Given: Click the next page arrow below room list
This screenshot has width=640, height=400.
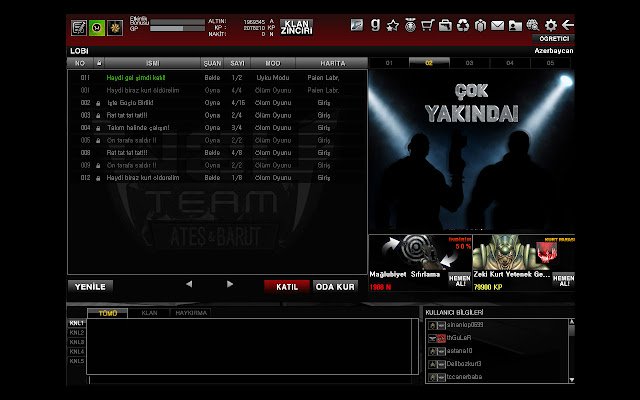Looking at the screenshot, I should pos(230,284).
